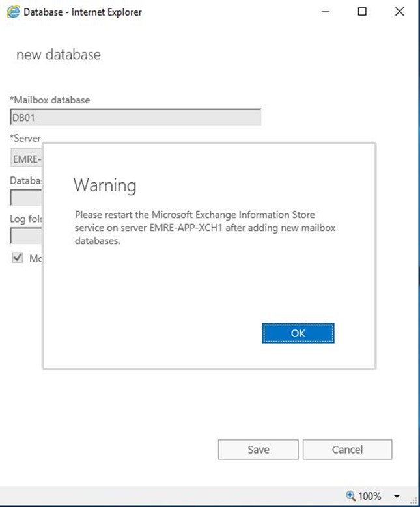Click the zoom magnifier icon
Viewport: 420px width, 507px height.
point(350,495)
